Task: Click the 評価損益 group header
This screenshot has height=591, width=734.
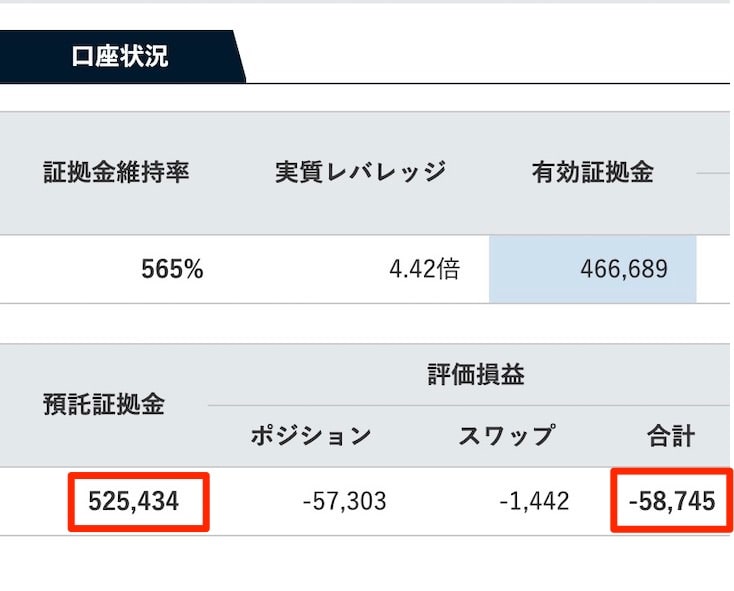Action: tap(476, 375)
